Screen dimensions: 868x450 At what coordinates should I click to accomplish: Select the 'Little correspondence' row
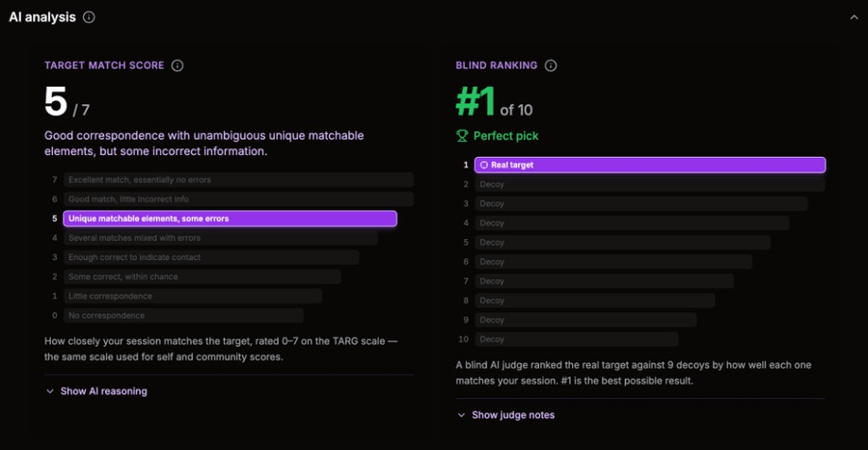pyautogui.click(x=193, y=296)
